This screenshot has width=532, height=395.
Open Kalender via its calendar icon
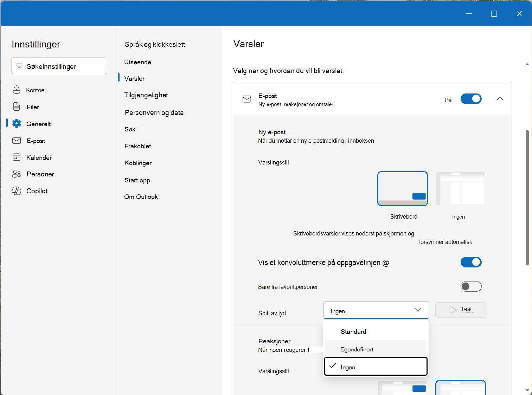tap(17, 157)
